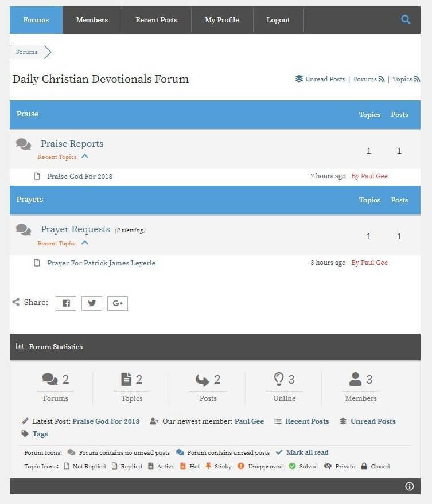Collapse Recent Topics under Praise Reports
Image resolution: width=432 pixels, height=504 pixels.
coord(85,156)
